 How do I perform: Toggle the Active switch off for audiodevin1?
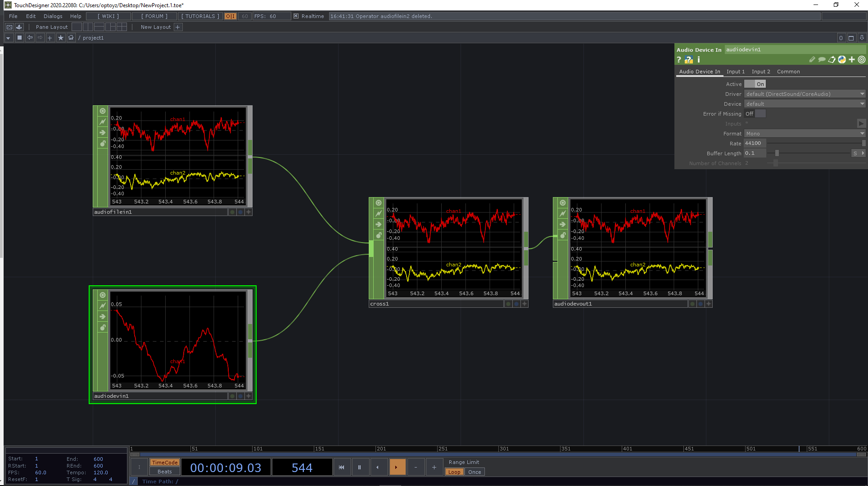[755, 84]
